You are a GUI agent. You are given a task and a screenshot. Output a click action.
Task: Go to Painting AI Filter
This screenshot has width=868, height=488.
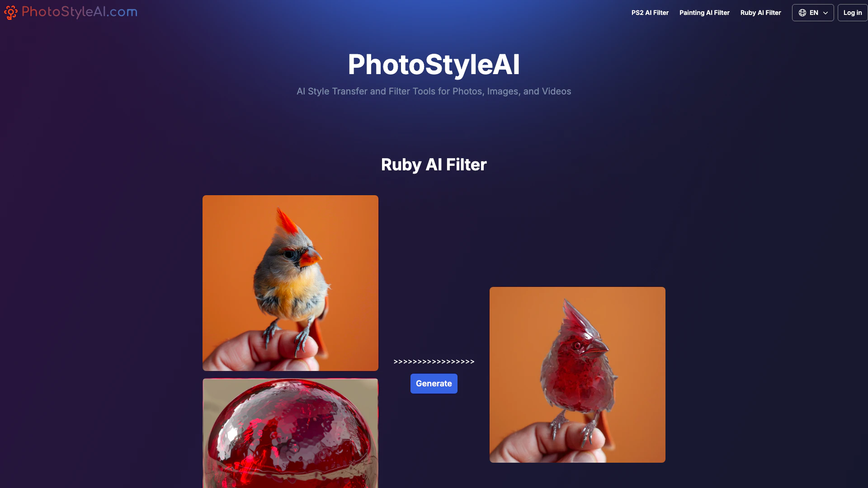[704, 13]
